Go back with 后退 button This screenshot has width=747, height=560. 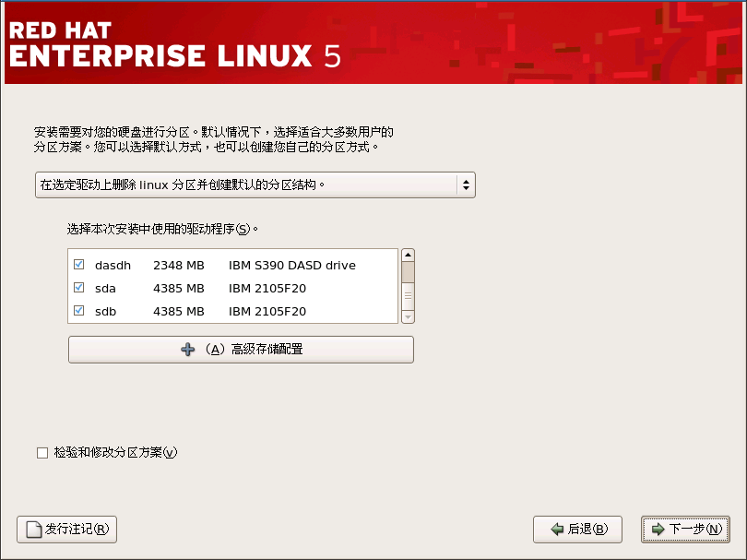[x=577, y=530]
